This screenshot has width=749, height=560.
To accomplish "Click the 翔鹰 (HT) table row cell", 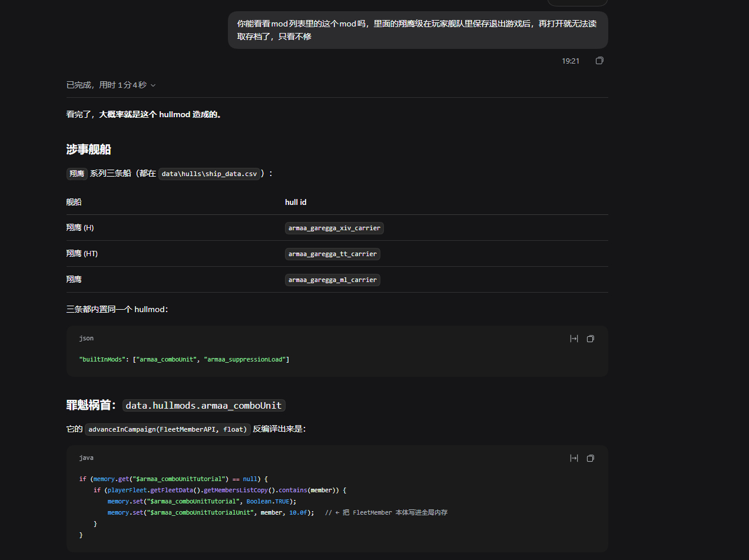I will point(82,254).
